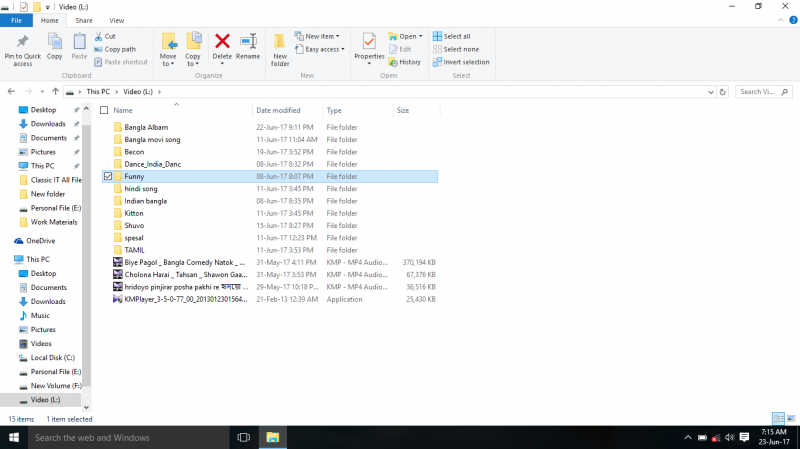Open the Windows Start menu
Image resolution: width=800 pixels, height=449 pixels.
point(14,437)
